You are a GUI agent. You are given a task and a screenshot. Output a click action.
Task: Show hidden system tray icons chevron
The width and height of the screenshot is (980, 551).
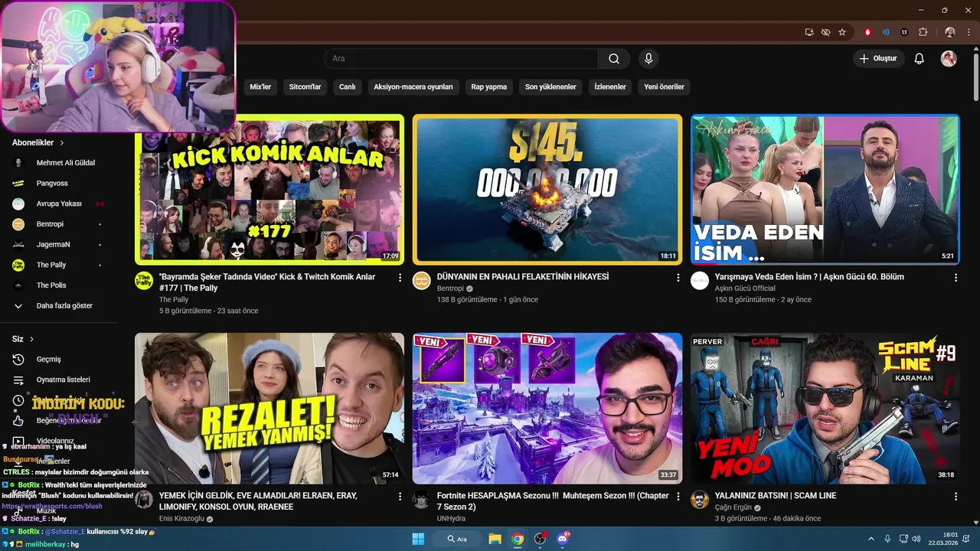872,539
